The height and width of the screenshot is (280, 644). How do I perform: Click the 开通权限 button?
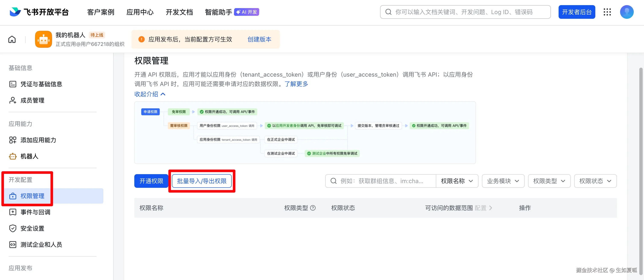[x=151, y=181]
